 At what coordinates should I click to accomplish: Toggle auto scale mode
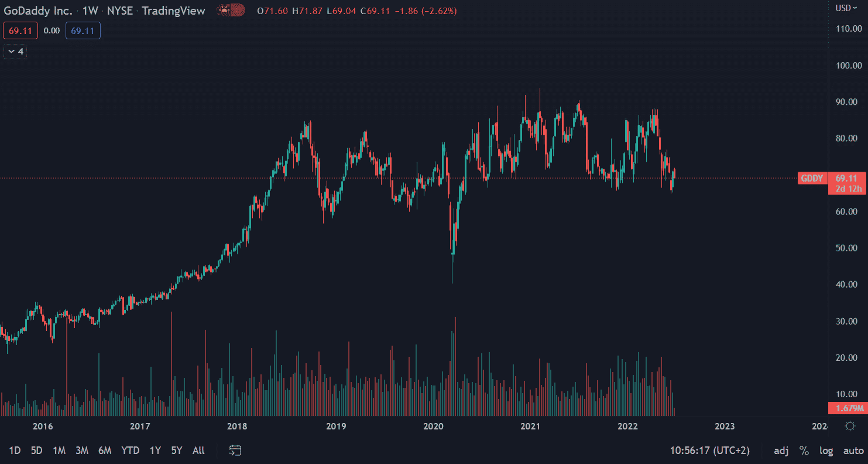853,451
